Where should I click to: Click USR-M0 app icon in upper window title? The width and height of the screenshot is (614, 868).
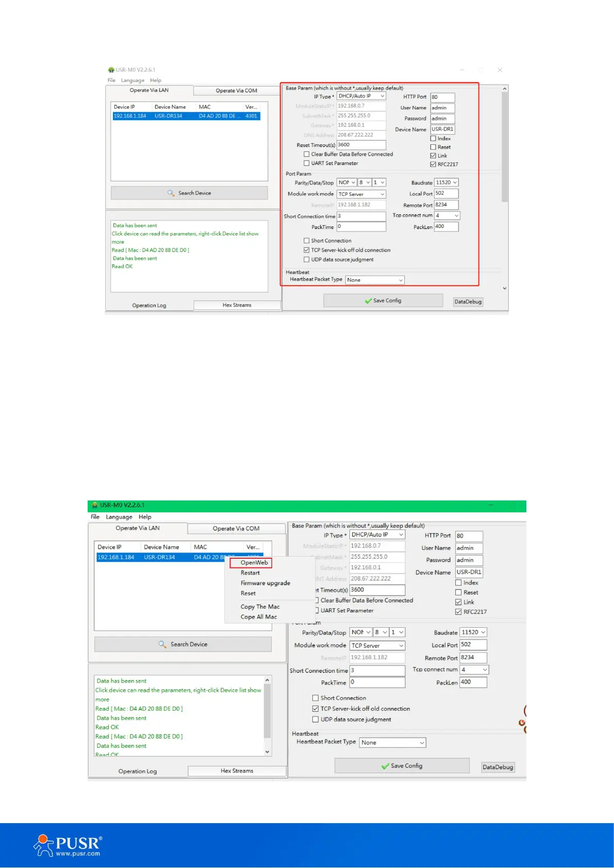tap(111, 70)
